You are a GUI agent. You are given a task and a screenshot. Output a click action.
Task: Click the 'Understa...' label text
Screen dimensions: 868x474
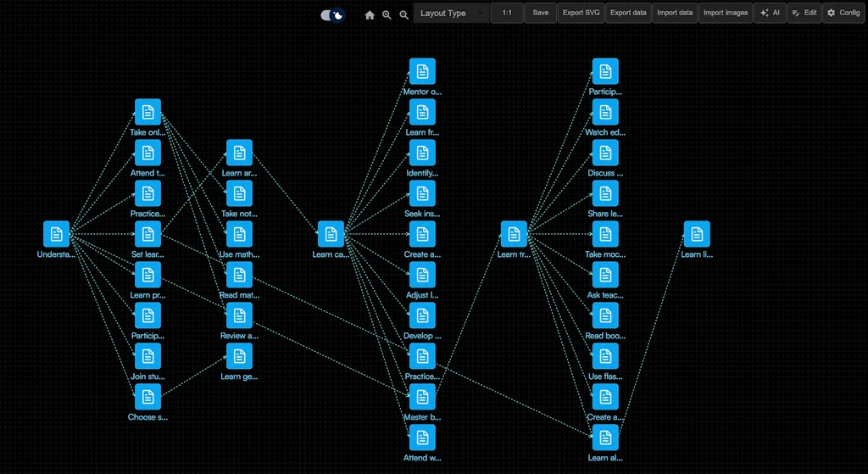click(x=57, y=254)
